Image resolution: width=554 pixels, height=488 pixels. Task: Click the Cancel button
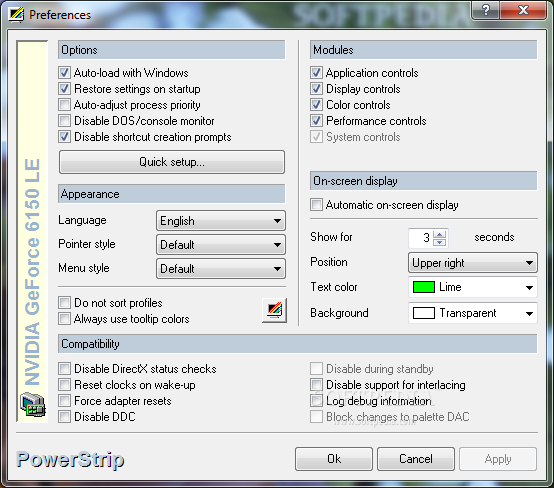[x=416, y=459]
